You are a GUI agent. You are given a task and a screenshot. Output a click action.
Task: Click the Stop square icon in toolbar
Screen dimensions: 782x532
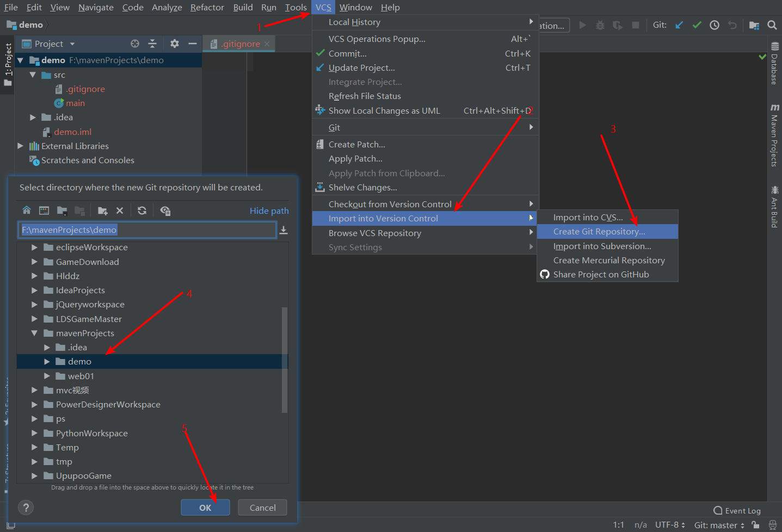[635, 25]
